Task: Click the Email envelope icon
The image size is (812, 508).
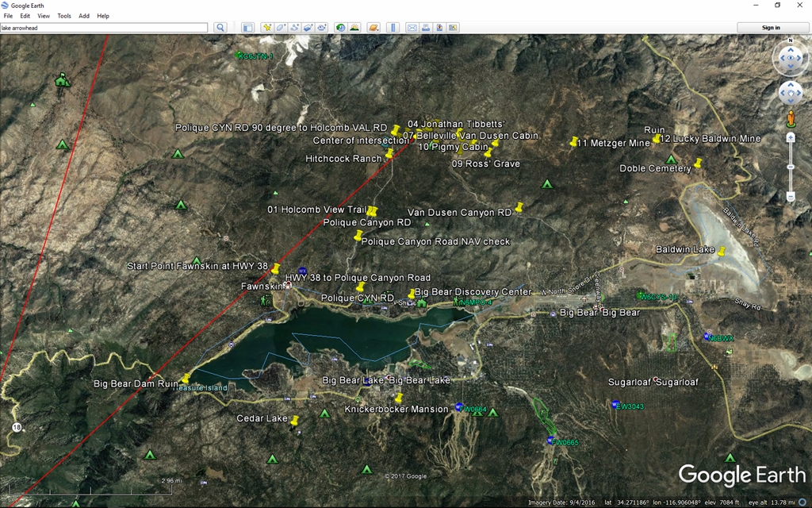Action: tap(412, 28)
